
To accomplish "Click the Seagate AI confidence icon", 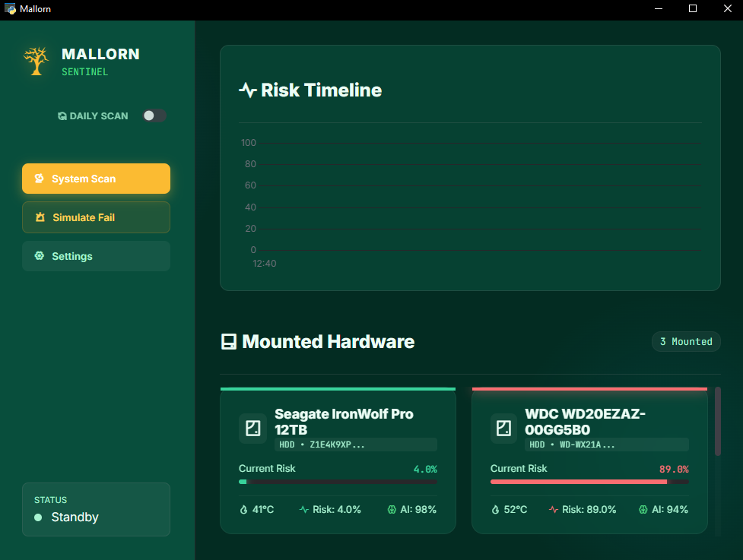I will pyautogui.click(x=392, y=510).
